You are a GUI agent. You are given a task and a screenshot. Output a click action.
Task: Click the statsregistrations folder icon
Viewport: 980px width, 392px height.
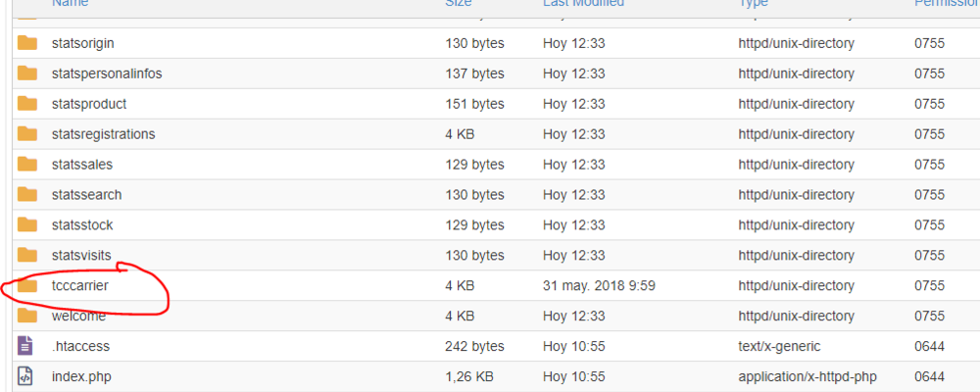(x=27, y=134)
